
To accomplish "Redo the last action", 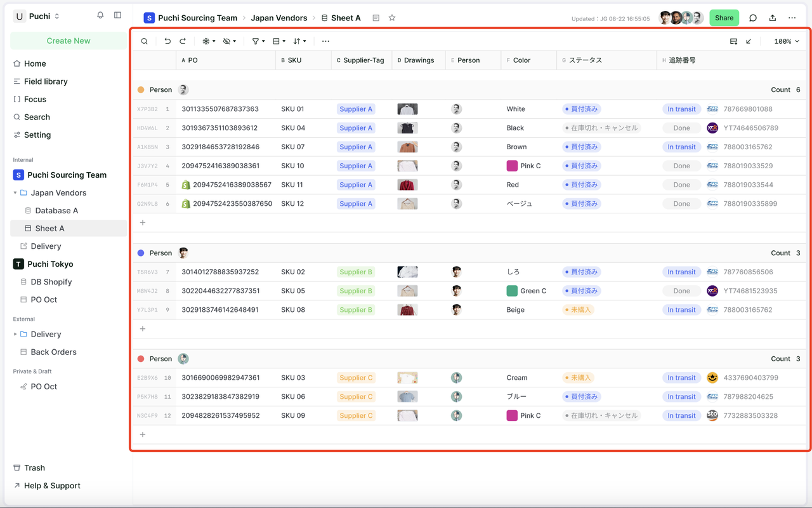I will (183, 41).
